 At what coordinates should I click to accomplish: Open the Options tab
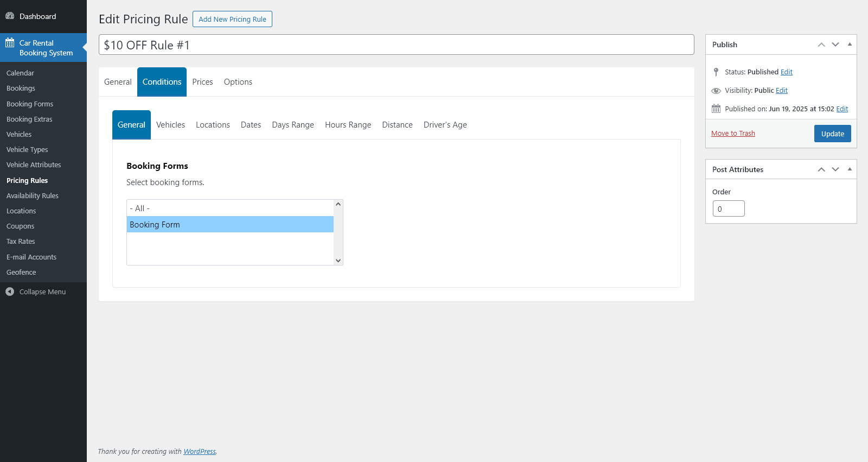coord(238,82)
